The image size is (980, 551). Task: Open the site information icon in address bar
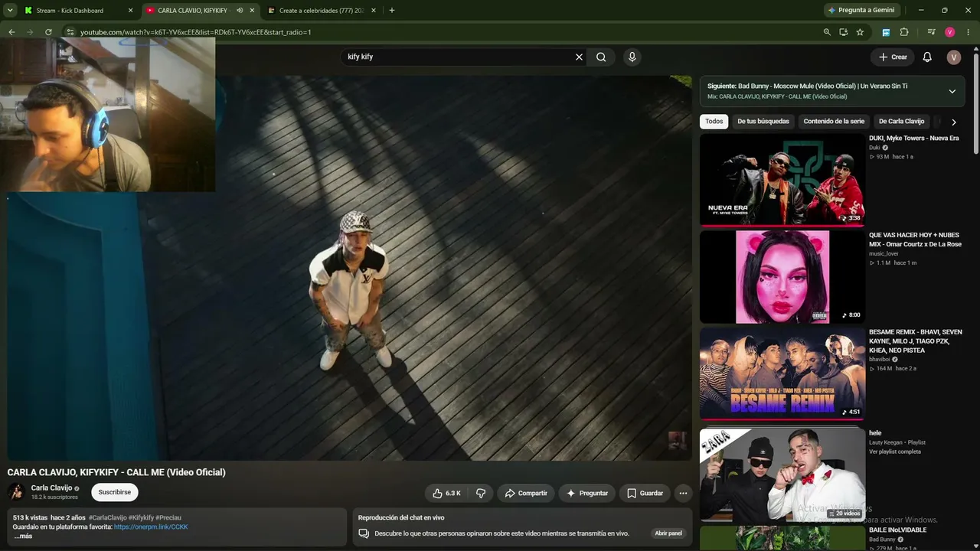coord(70,32)
